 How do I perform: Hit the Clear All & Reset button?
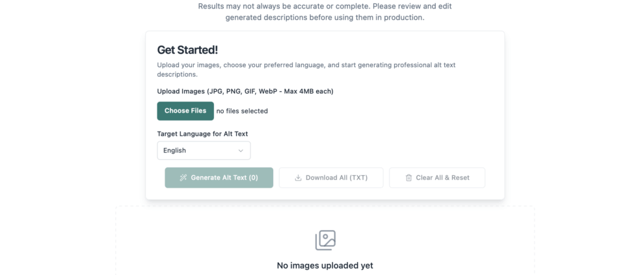(x=437, y=178)
